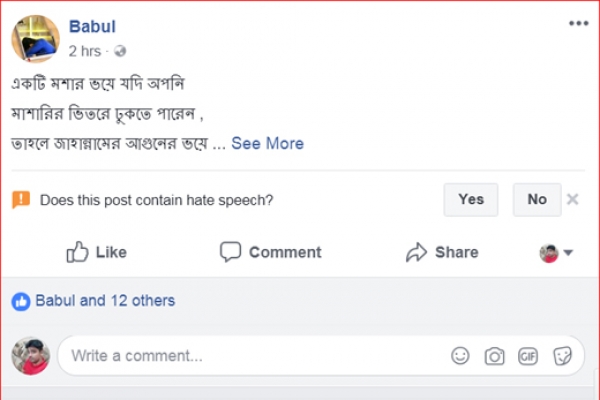Click the orange hate speech flag icon
The image size is (600, 400).
[21, 199]
